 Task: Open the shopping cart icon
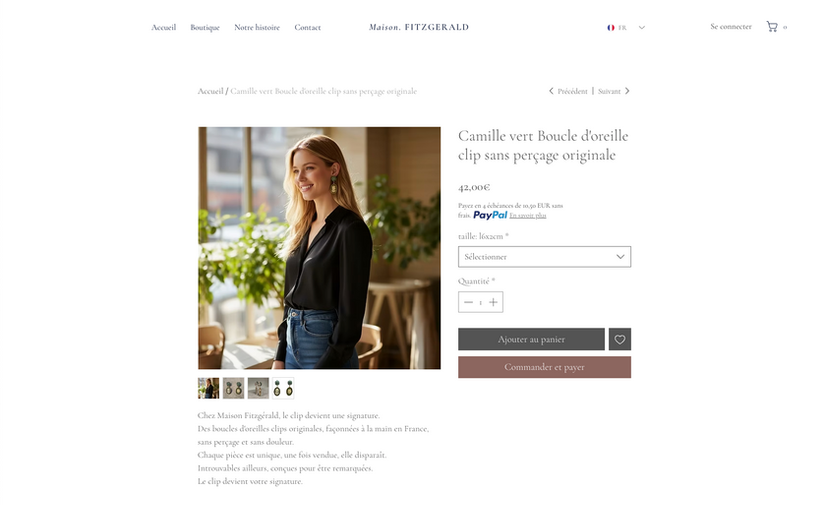(x=772, y=27)
